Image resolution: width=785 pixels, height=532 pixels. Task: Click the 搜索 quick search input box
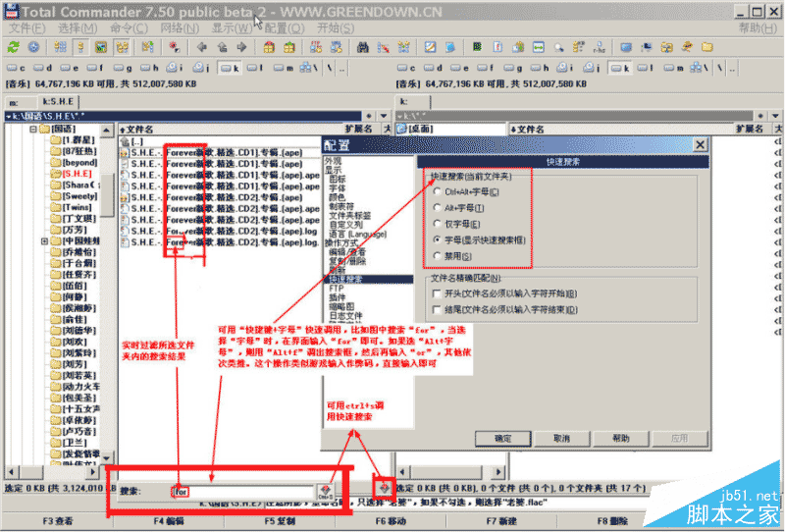(242, 492)
